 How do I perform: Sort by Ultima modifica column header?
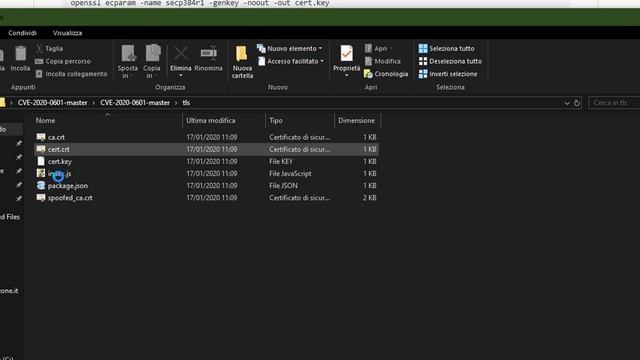coord(211,120)
